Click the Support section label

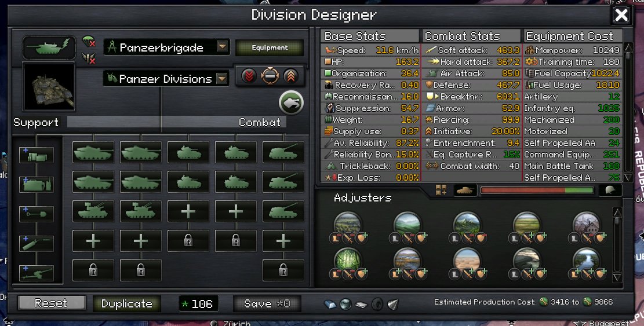click(36, 122)
